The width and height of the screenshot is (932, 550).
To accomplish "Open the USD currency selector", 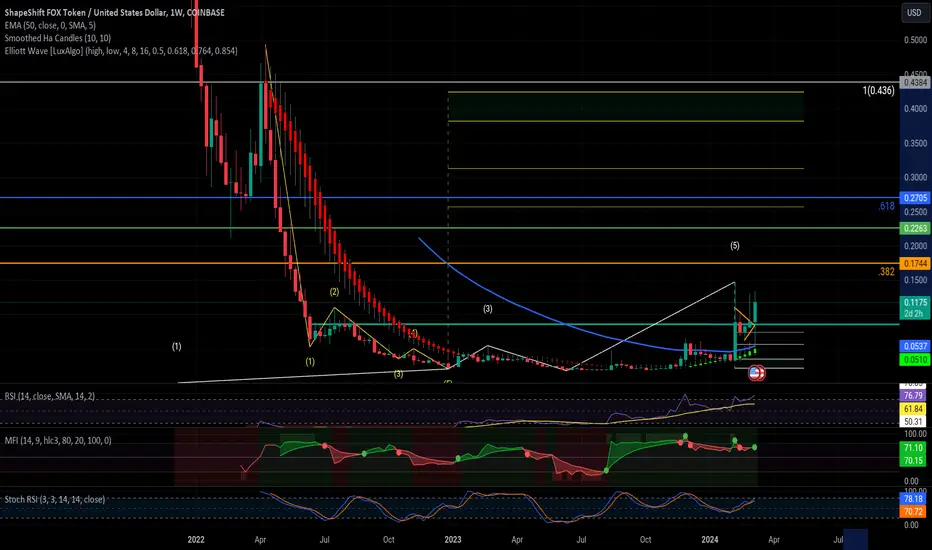I will pyautogui.click(x=914, y=12).
